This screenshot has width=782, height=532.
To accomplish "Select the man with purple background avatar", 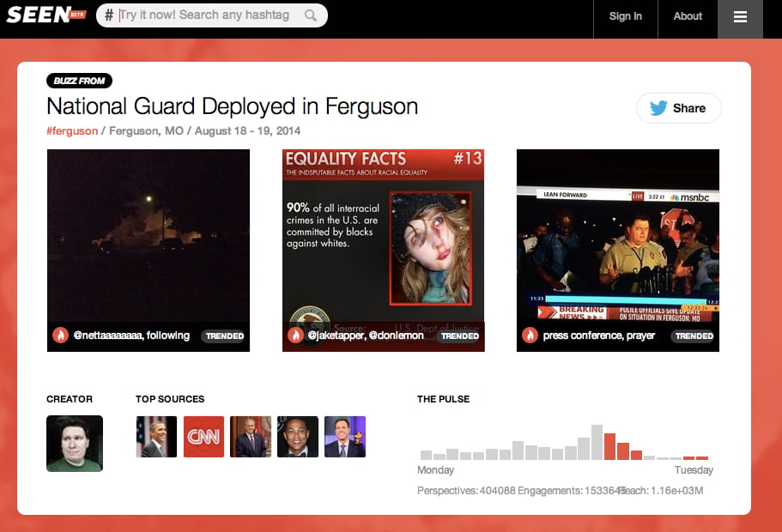I will tap(345, 437).
